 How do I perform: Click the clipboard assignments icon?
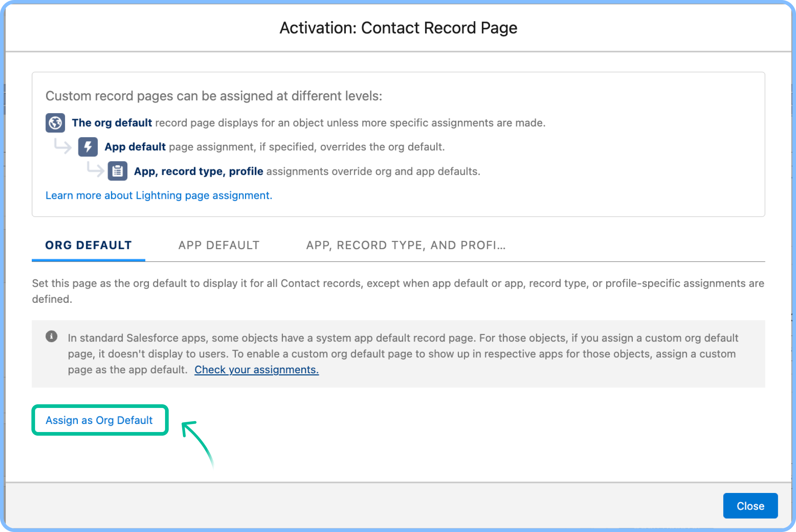(118, 171)
